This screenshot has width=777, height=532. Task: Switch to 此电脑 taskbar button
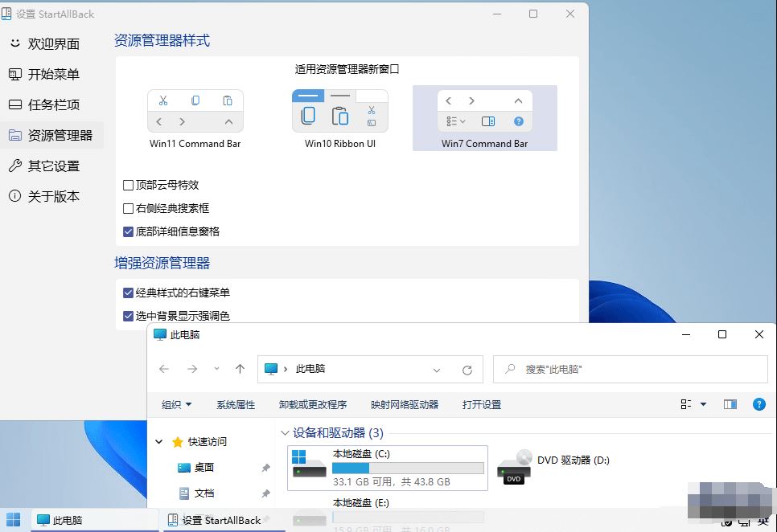click(x=94, y=520)
